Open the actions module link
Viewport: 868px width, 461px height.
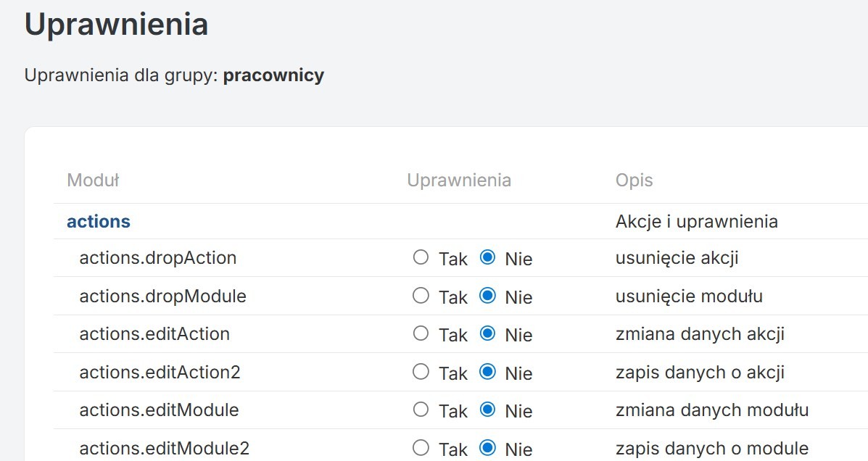(99, 222)
